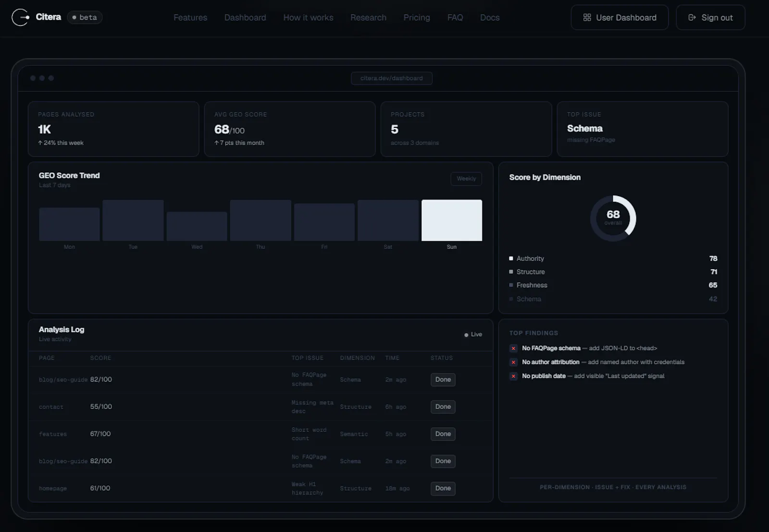Open the Docs nav link
This screenshot has width=769, height=532.
pos(490,17)
